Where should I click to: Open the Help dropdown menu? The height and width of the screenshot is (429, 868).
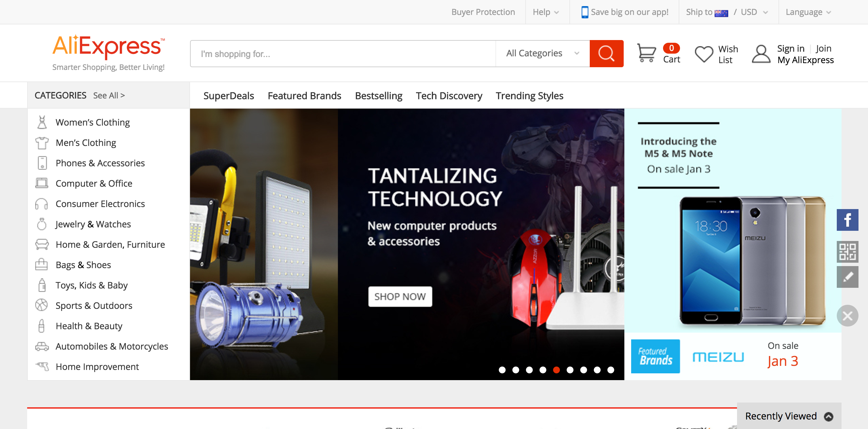click(x=546, y=12)
